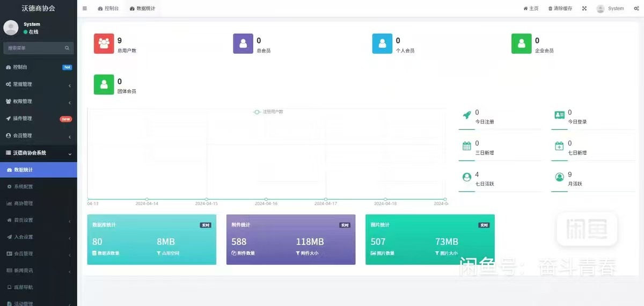Collapse the 沃德商协会系统 menu group
Screen dimensions: 644x306
38,153
